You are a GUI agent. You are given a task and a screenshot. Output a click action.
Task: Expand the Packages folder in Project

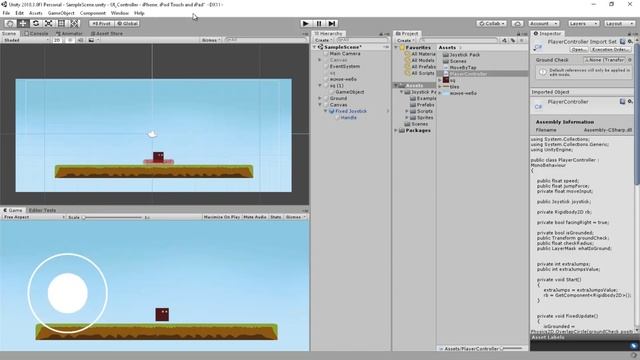396,131
